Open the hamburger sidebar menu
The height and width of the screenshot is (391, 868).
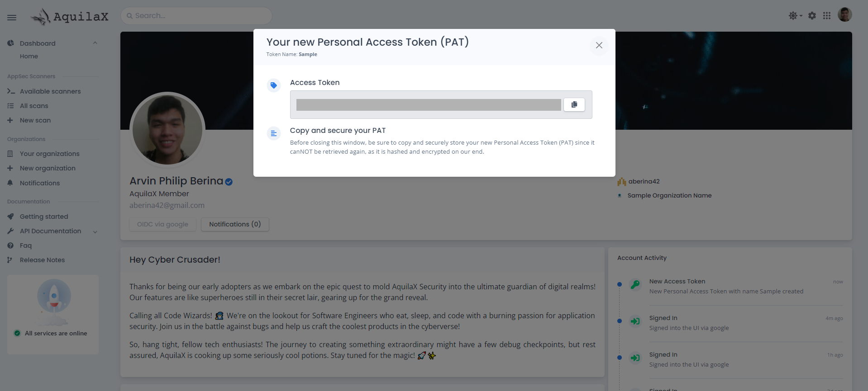[12, 18]
